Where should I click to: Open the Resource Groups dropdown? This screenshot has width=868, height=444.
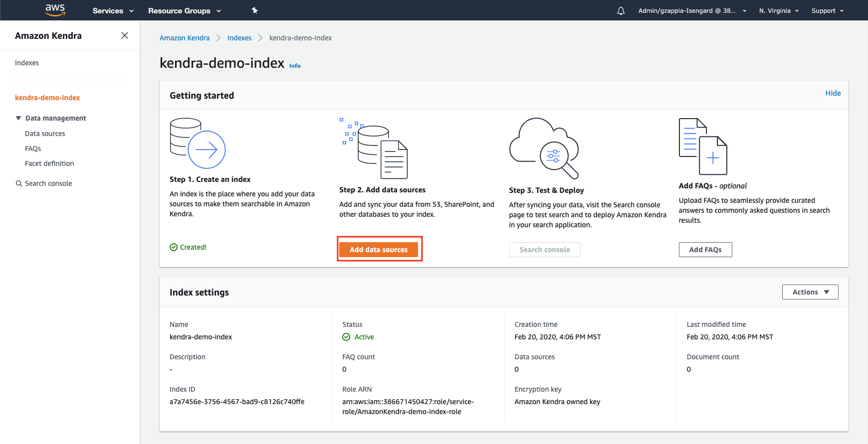pos(185,10)
